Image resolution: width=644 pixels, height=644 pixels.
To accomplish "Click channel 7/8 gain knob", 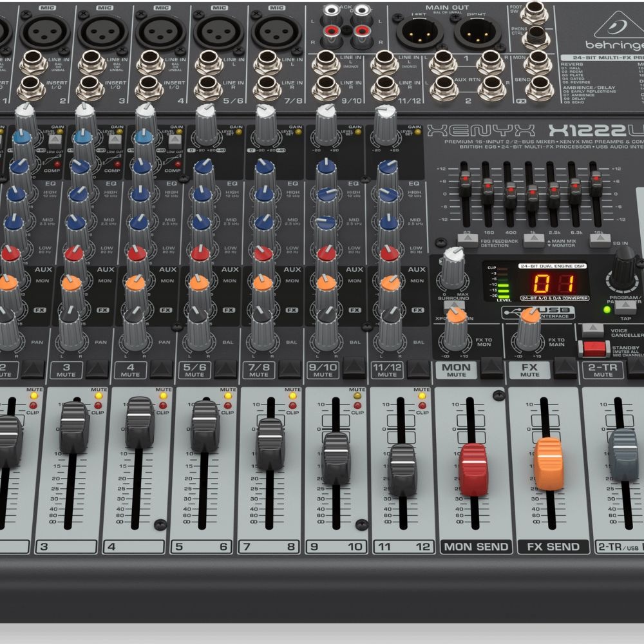I will [265, 125].
